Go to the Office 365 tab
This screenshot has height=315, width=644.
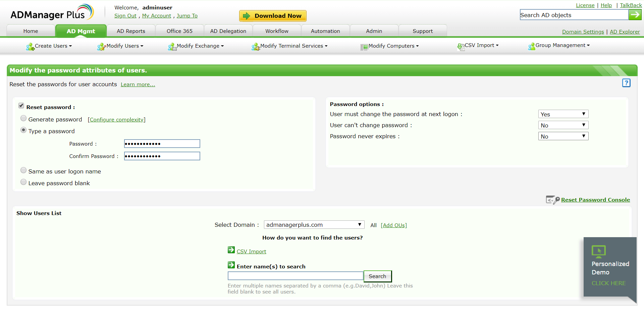tap(179, 31)
